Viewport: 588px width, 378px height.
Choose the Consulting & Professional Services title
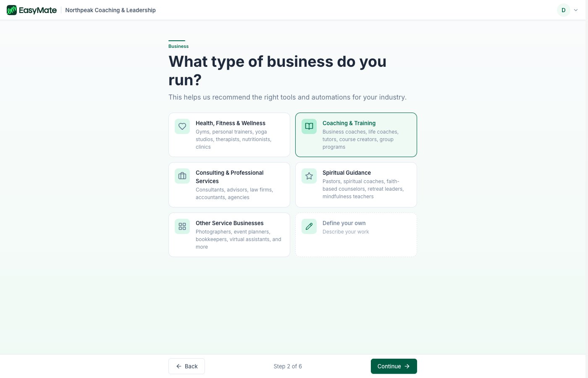(230, 177)
